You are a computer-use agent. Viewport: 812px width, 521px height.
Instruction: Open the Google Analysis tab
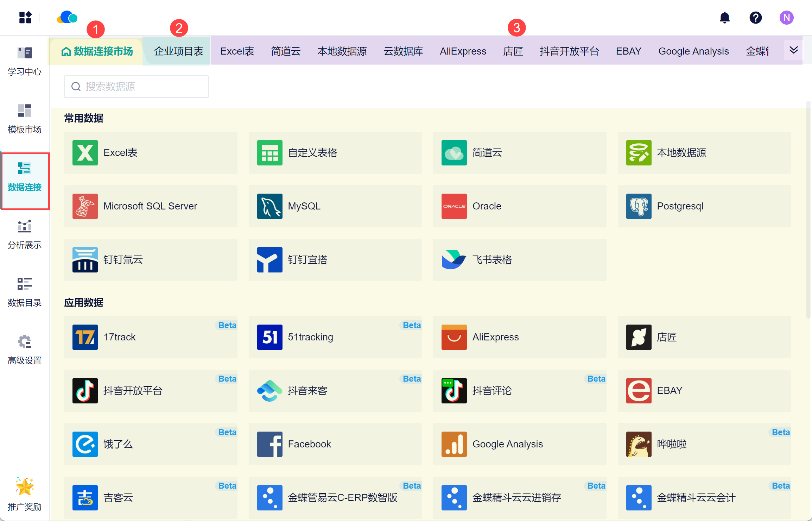coord(693,51)
